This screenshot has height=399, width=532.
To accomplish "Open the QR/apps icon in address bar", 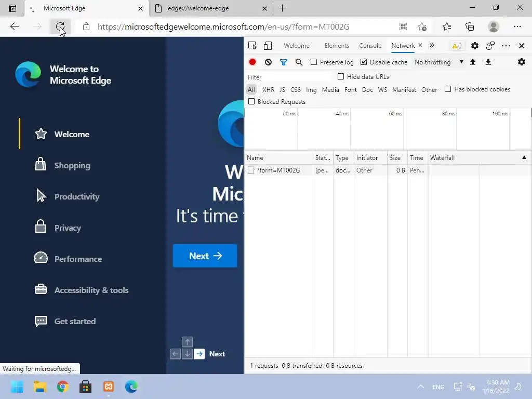I will click(403, 26).
